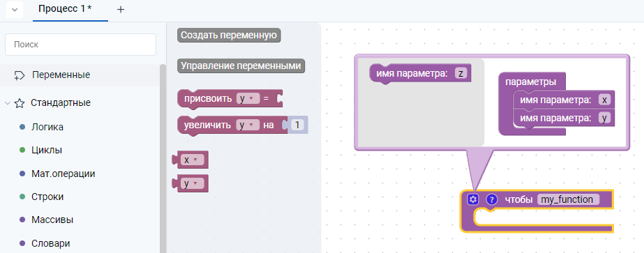This screenshot has height=253, width=644.
Task: Click the purple dot beside Словари
Action: pyautogui.click(x=22, y=243)
